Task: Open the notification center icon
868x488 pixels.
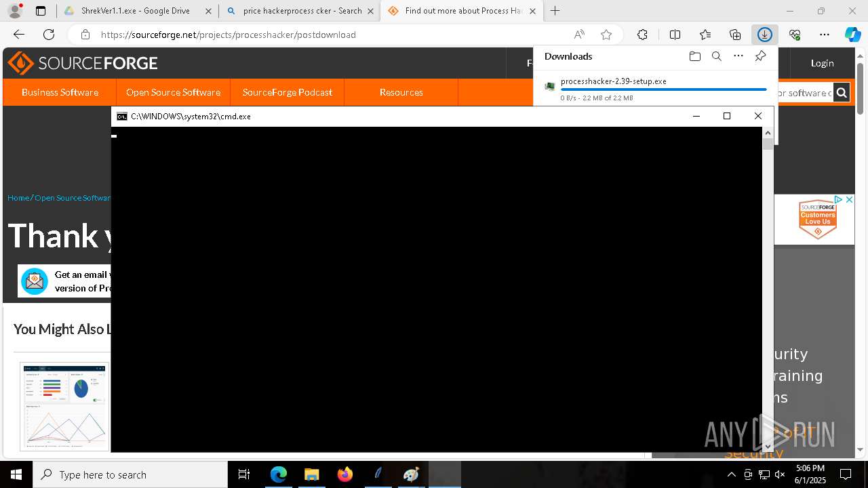Action: click(x=846, y=474)
